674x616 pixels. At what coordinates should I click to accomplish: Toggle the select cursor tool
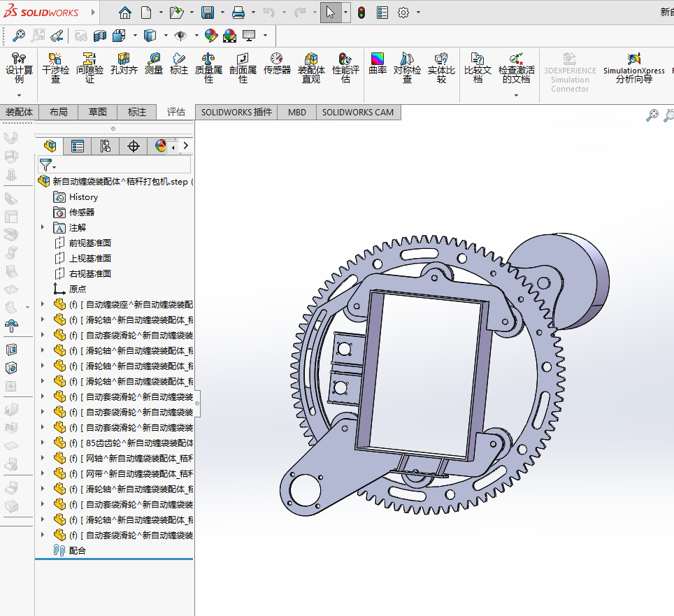(331, 13)
